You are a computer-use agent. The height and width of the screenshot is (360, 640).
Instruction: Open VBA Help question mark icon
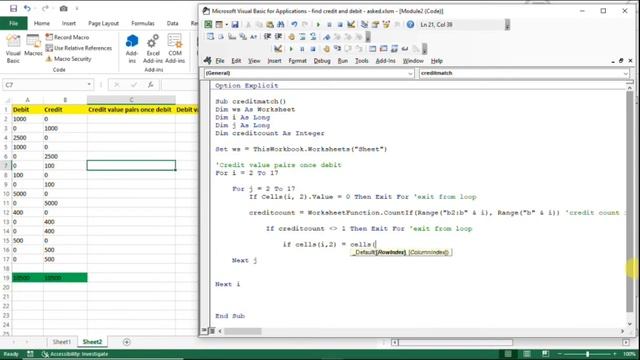(410, 24)
